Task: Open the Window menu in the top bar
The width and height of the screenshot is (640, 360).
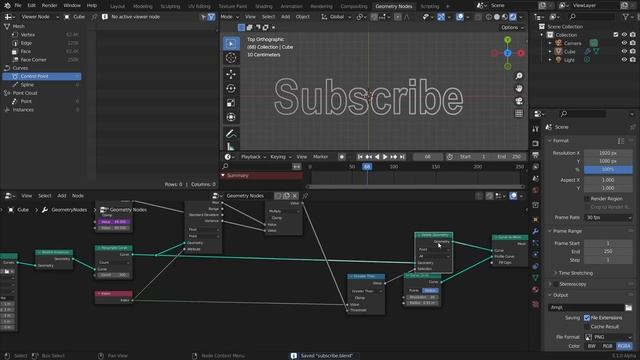Action: (72, 5)
